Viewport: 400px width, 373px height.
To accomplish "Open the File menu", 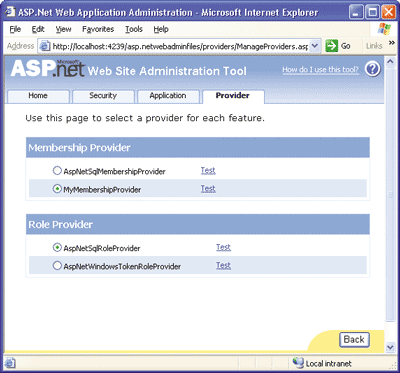I will pyautogui.click(x=15, y=29).
